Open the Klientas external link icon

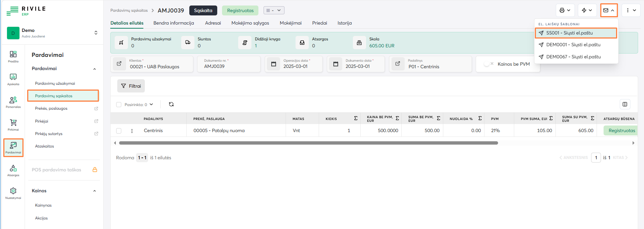[x=119, y=64]
